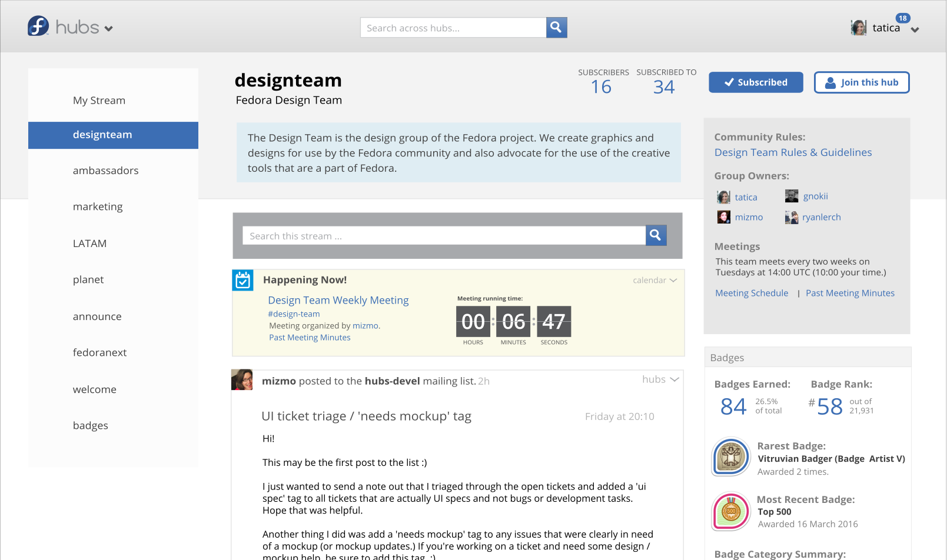Focus the Search this stream field
Screen dimensions: 947x560
pos(444,235)
